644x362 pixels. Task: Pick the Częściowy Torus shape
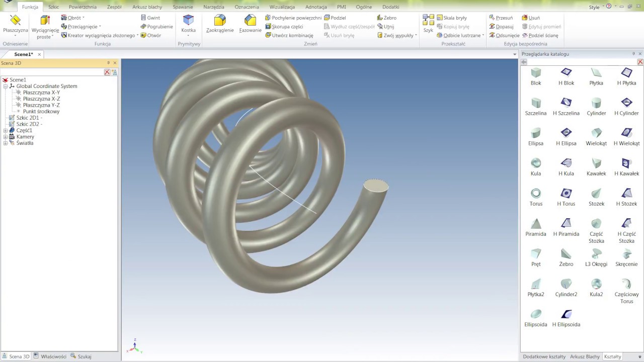tap(626, 291)
